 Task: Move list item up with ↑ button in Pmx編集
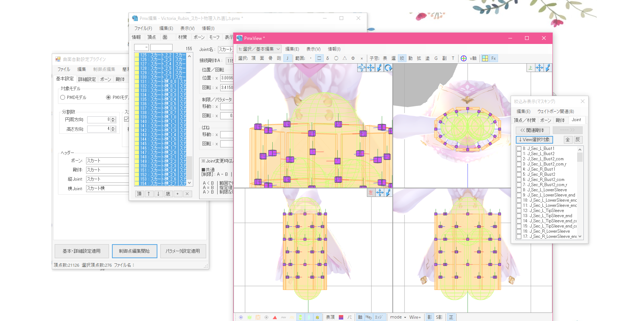coord(149,194)
